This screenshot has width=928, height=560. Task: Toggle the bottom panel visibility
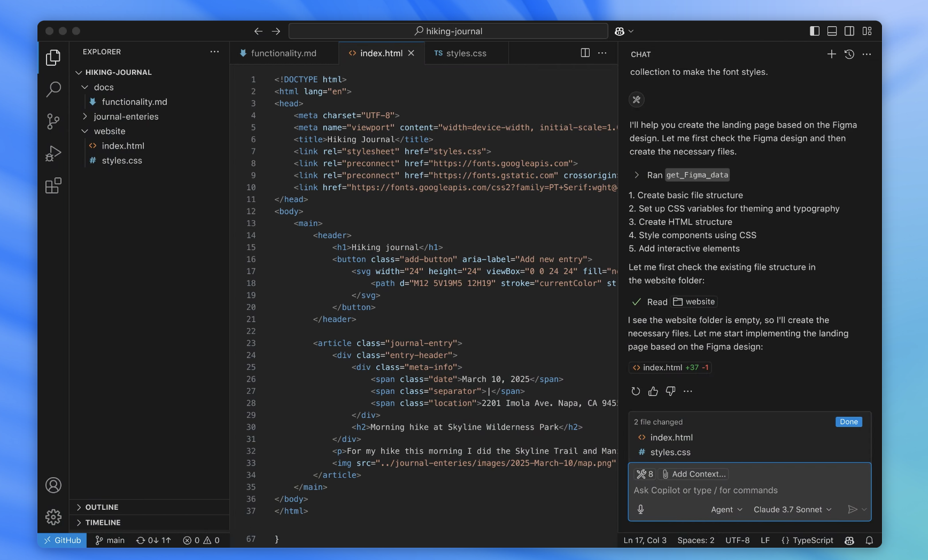[x=832, y=31]
